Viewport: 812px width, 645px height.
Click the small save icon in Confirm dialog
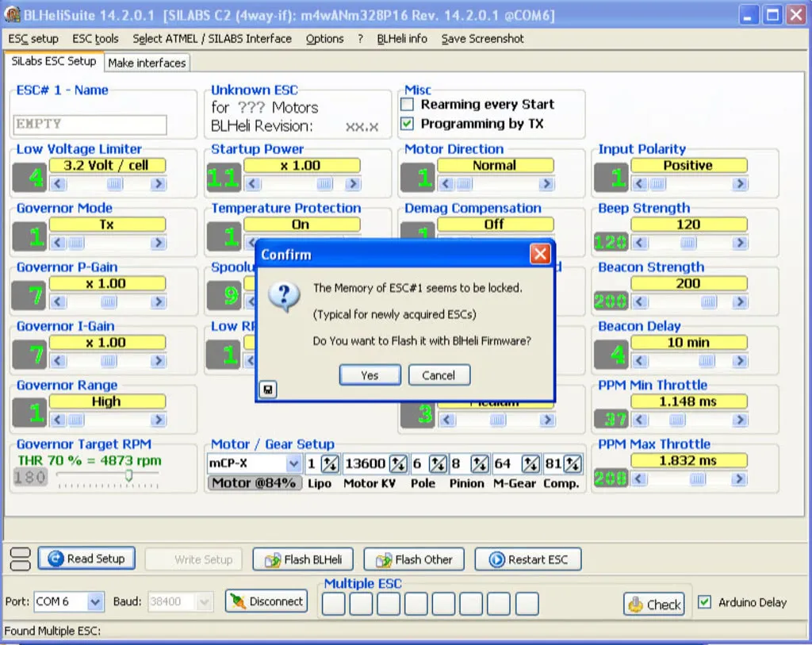pyautogui.click(x=269, y=390)
